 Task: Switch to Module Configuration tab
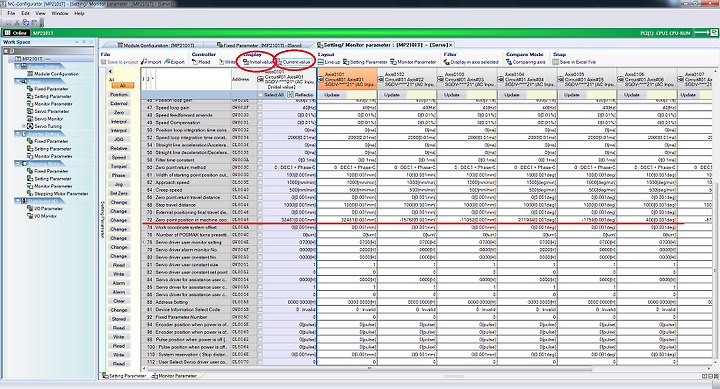[x=156, y=45]
